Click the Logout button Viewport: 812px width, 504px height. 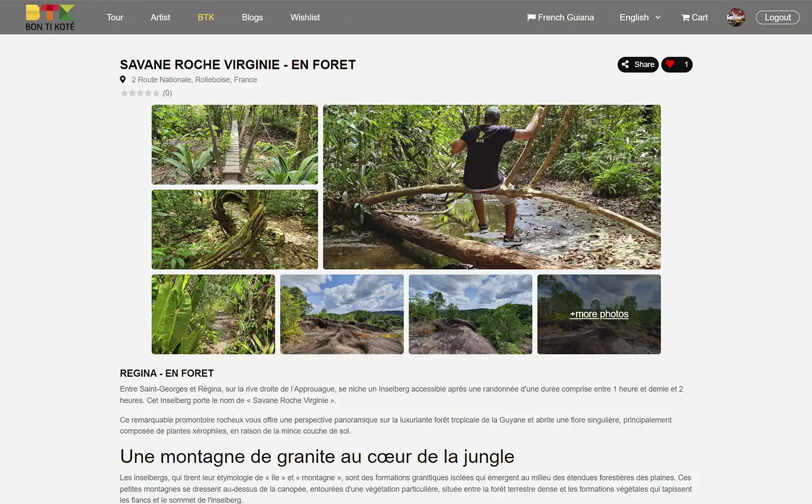(778, 17)
